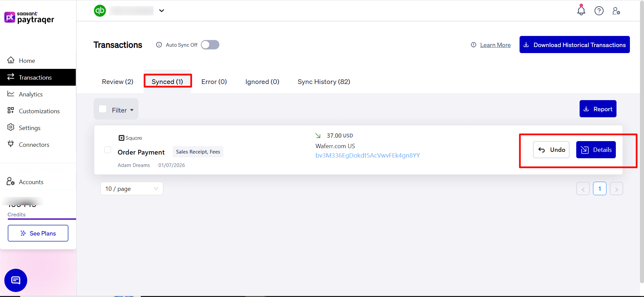The image size is (644, 297).
Task: Tick the select-all checkbox beside Filter
Action: point(103,109)
